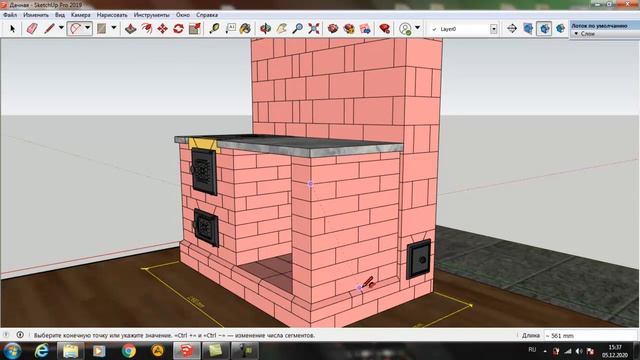Image resolution: width=640 pixels, height=360 pixels.
Task: Select the Text label tool
Action: [x=231, y=29]
